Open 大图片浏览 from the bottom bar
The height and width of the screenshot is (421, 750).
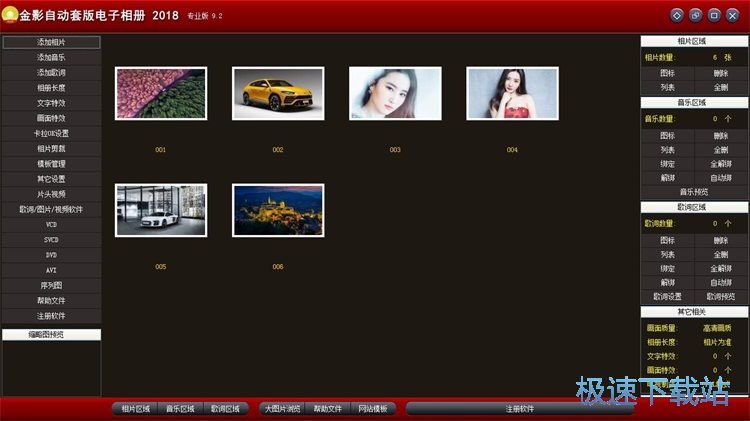coord(283,409)
